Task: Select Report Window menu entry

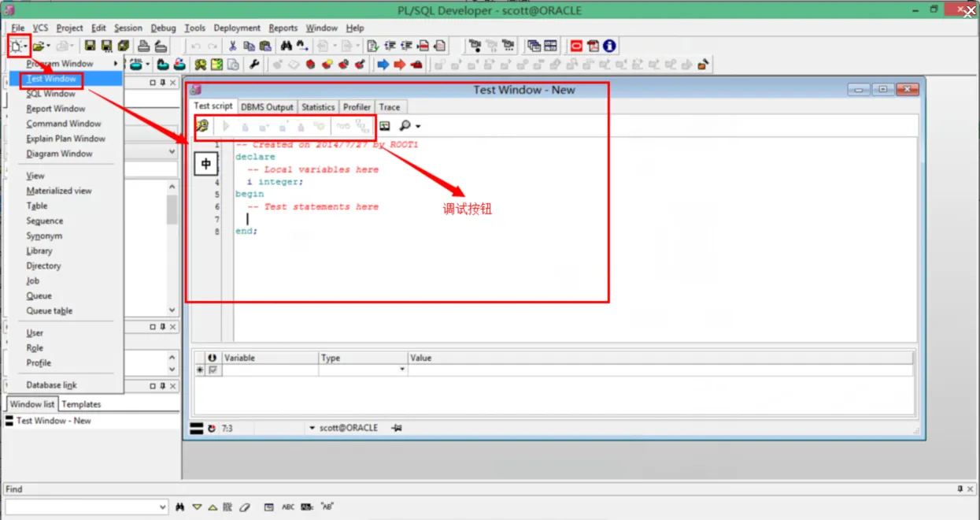Action: pos(56,109)
